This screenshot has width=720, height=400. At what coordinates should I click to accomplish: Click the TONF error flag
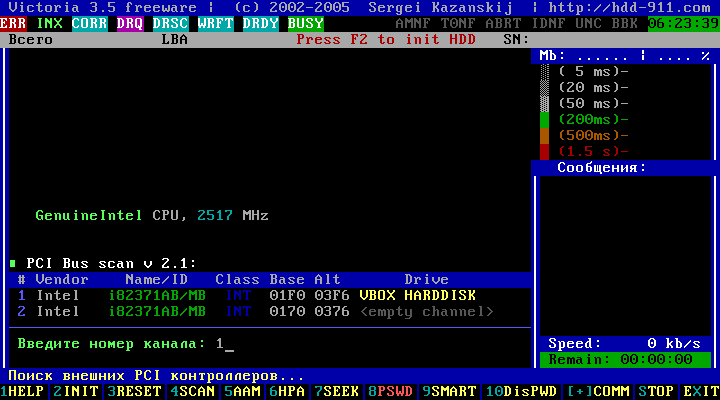coord(458,23)
